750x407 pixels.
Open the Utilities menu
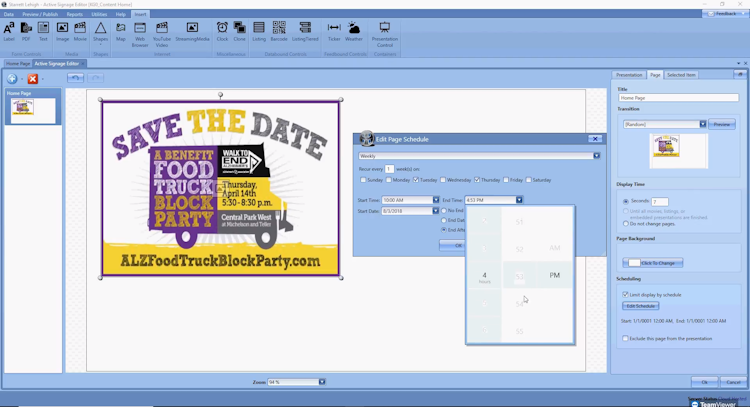pos(99,14)
